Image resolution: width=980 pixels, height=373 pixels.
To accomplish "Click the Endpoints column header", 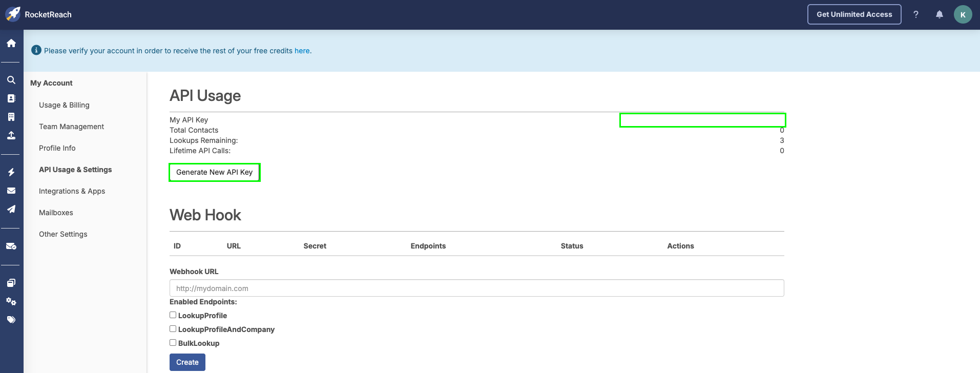I will [428, 246].
